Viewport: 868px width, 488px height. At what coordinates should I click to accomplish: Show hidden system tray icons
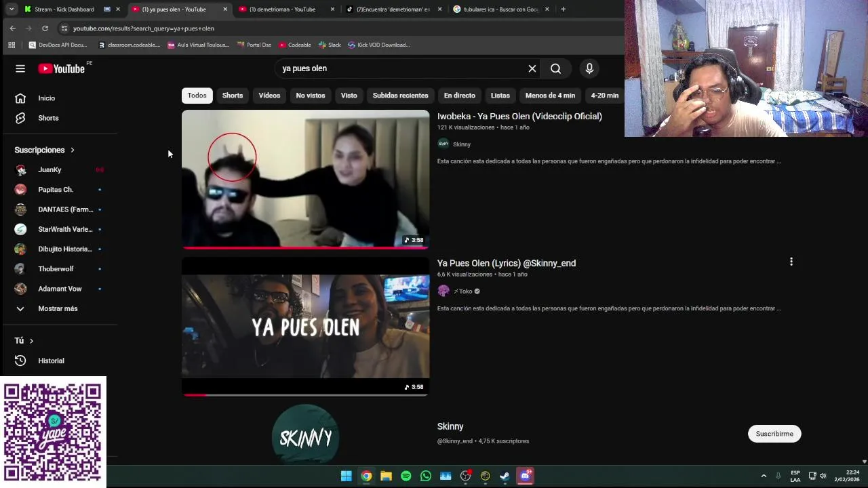tap(764, 476)
